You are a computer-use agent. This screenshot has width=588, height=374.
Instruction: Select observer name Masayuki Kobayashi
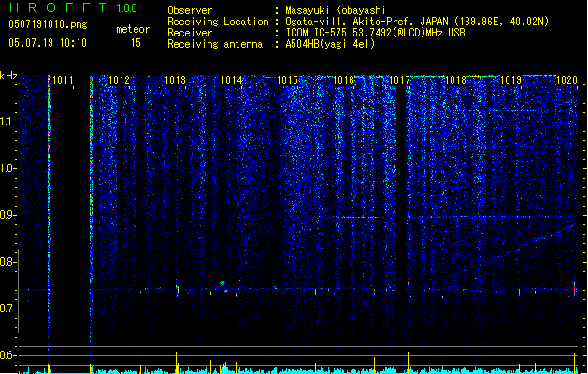[336, 10]
